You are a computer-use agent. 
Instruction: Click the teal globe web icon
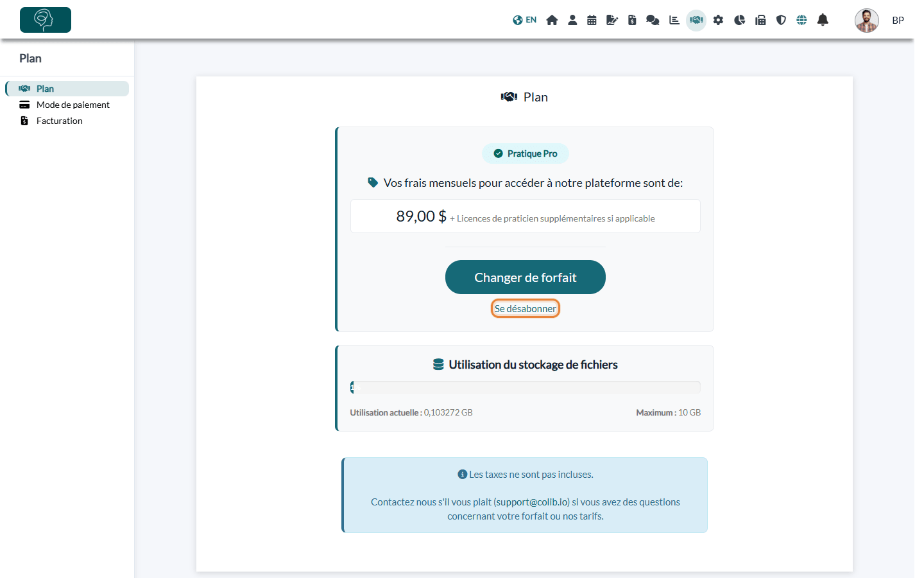pos(801,20)
